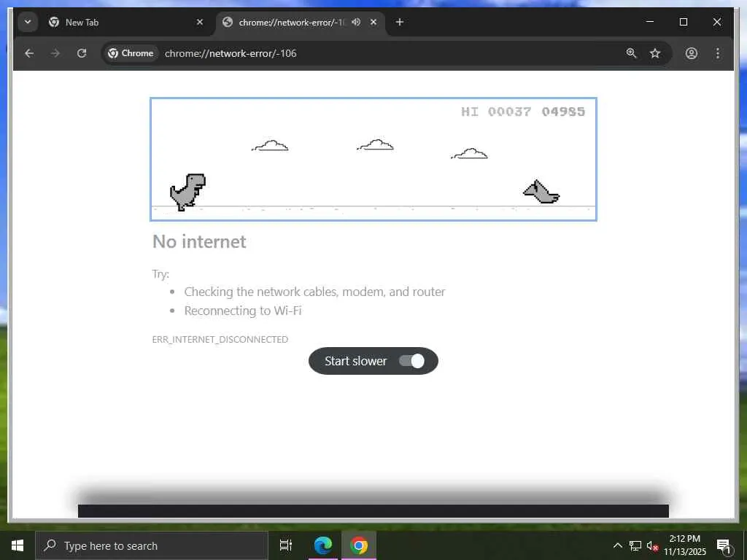Click the taskbar search box

152,545
